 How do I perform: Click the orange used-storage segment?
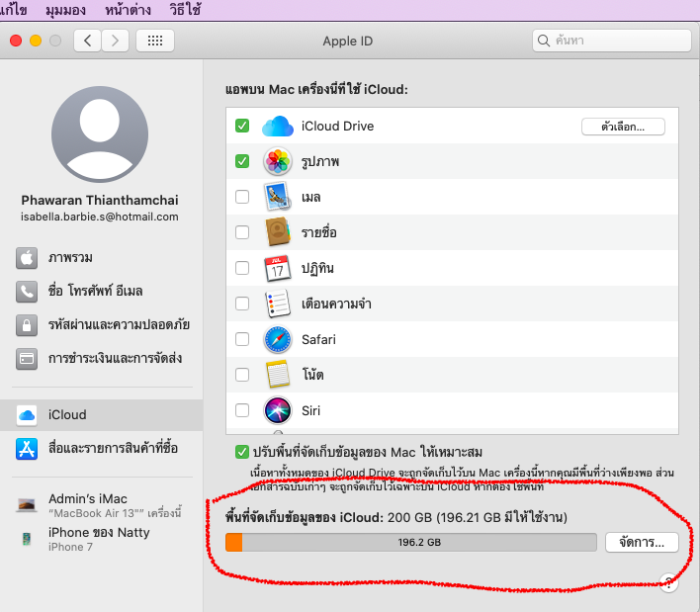[234, 543]
